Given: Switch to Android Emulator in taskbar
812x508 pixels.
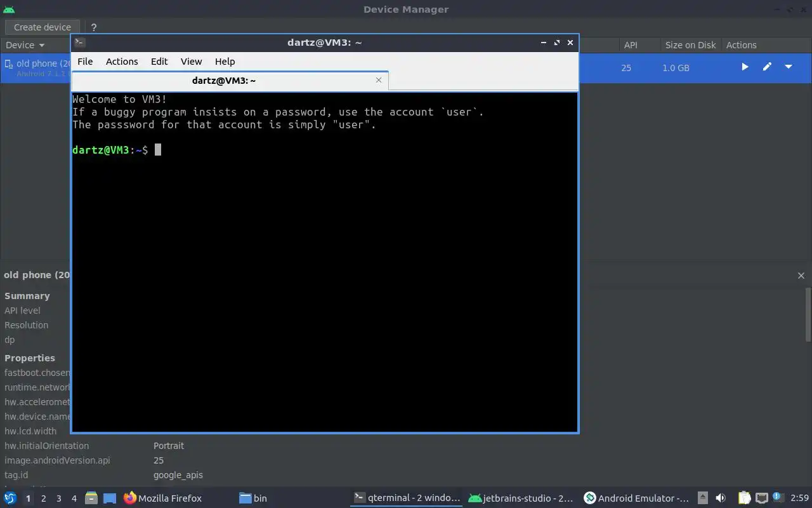Looking at the screenshot, I should pos(637,498).
